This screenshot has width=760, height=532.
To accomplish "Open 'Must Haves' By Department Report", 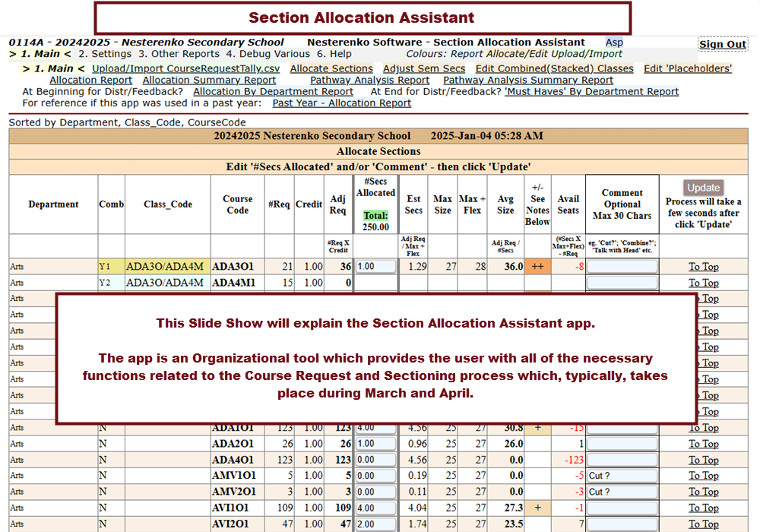I will [x=591, y=91].
